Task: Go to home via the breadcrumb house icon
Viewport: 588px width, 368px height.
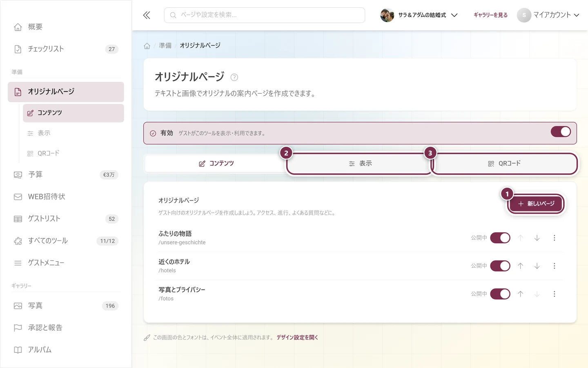Action: [147, 46]
